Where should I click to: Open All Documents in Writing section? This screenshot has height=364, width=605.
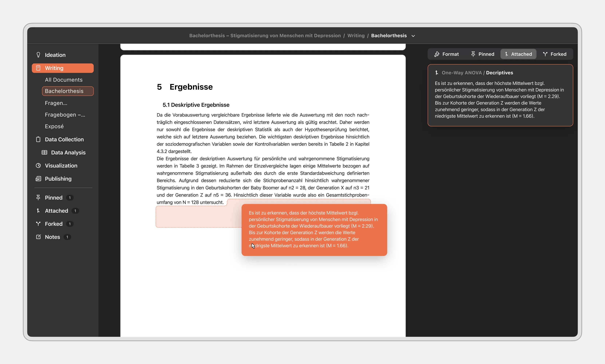(x=64, y=80)
